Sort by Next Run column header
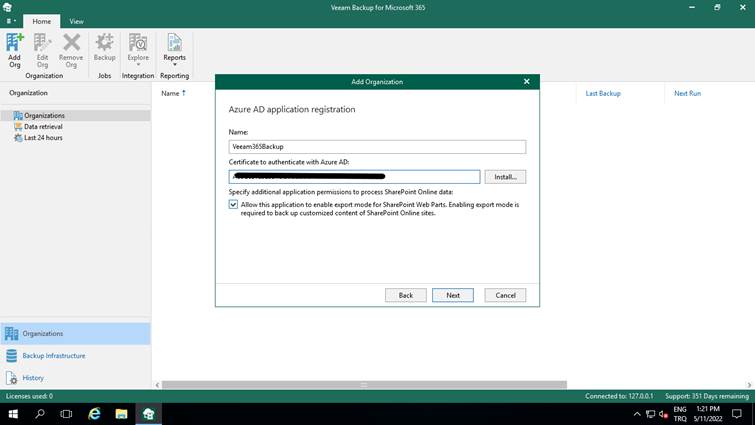Screen dimensions: 755x425 pos(687,93)
